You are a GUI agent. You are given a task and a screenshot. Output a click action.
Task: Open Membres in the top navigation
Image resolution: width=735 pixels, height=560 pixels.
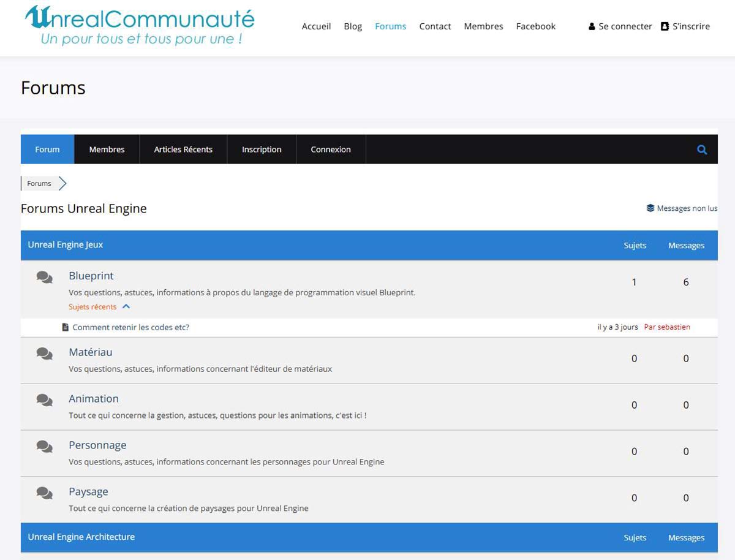pos(484,26)
